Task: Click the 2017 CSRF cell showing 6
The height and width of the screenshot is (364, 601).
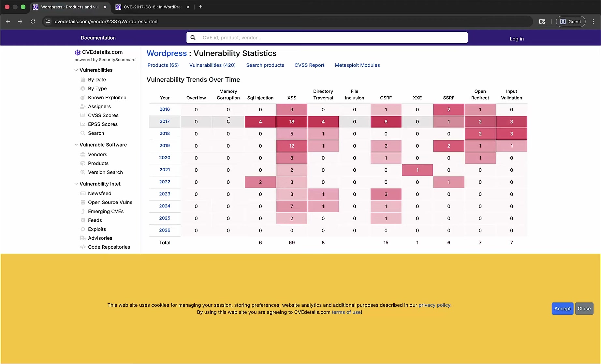Action: point(386,122)
